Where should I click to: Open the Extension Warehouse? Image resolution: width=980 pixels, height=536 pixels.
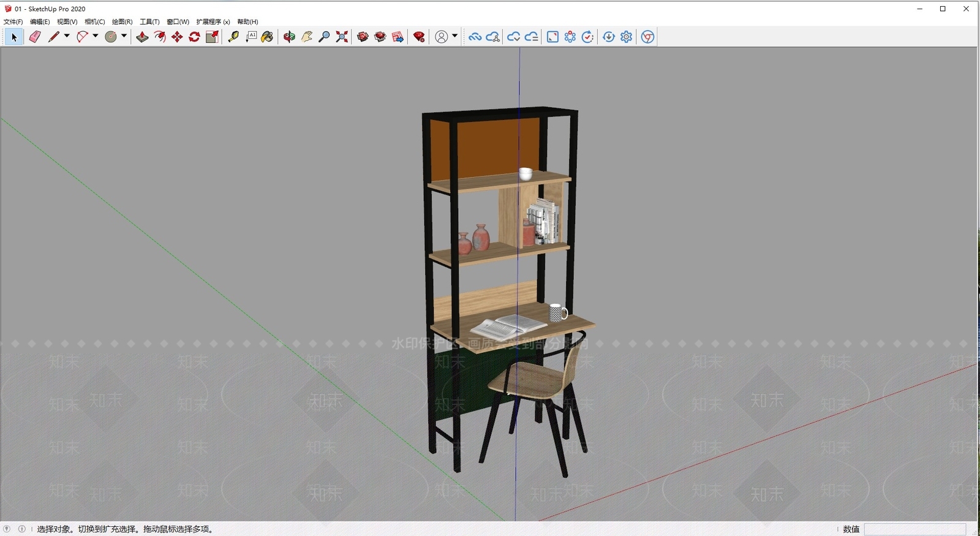pyautogui.click(x=380, y=37)
